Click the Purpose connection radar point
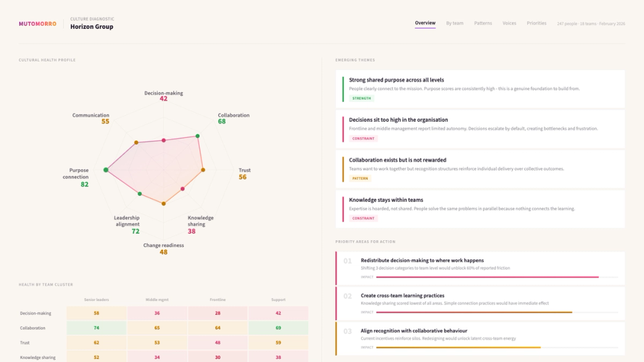Image resolution: width=644 pixels, height=362 pixels. tap(106, 169)
